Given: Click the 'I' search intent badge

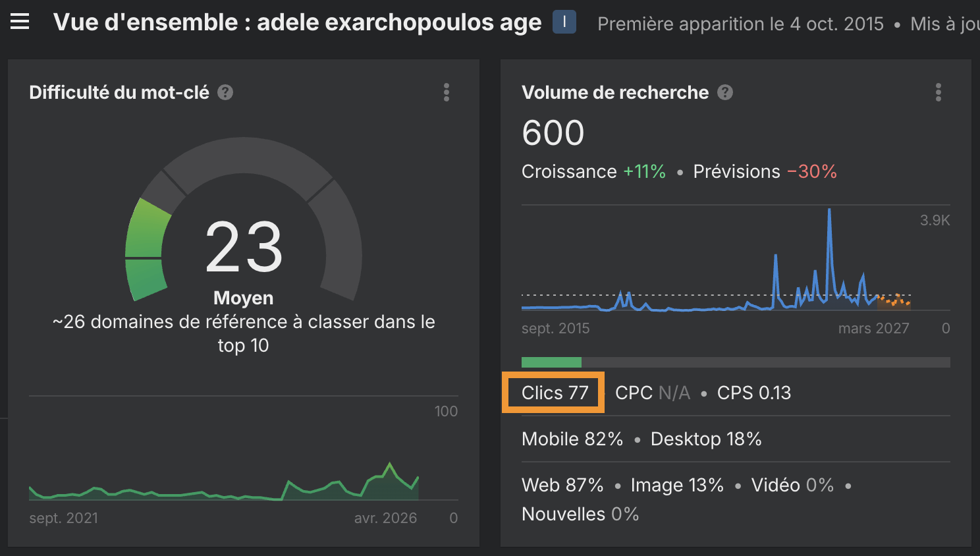Looking at the screenshot, I should tap(564, 22).
